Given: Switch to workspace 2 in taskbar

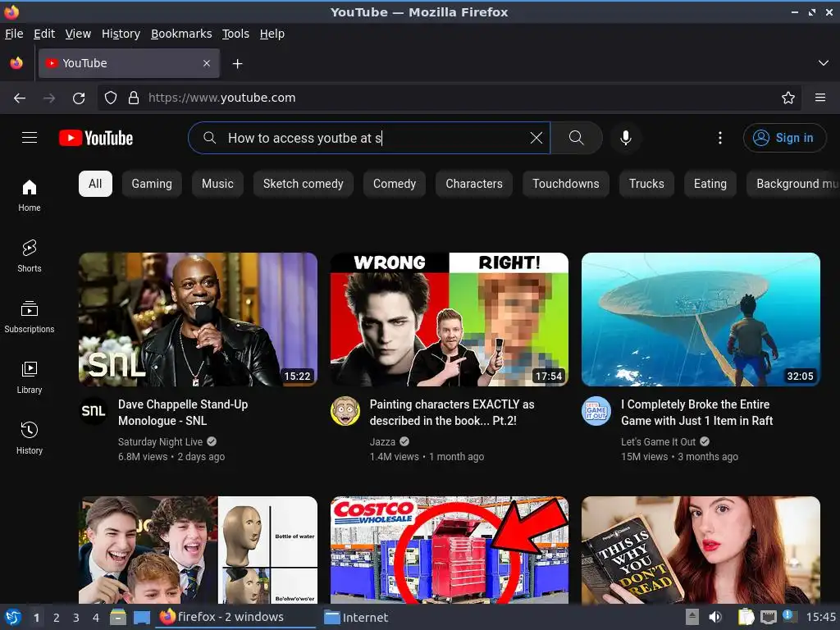Looking at the screenshot, I should click(57, 618).
